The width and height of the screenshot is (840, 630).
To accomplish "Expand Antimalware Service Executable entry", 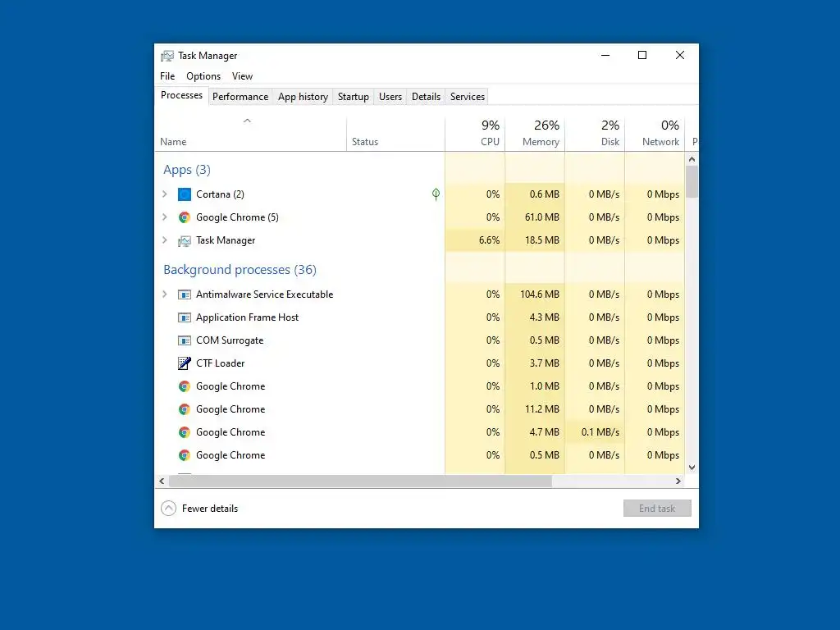I will pos(165,294).
